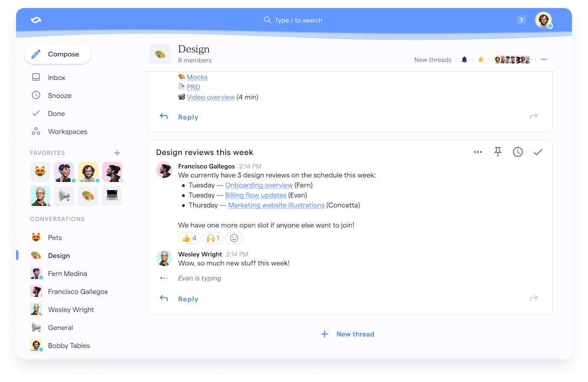The image size is (588, 382).
Task: Toggle the thumbs-up reaction on Francisco's message
Action: point(189,238)
